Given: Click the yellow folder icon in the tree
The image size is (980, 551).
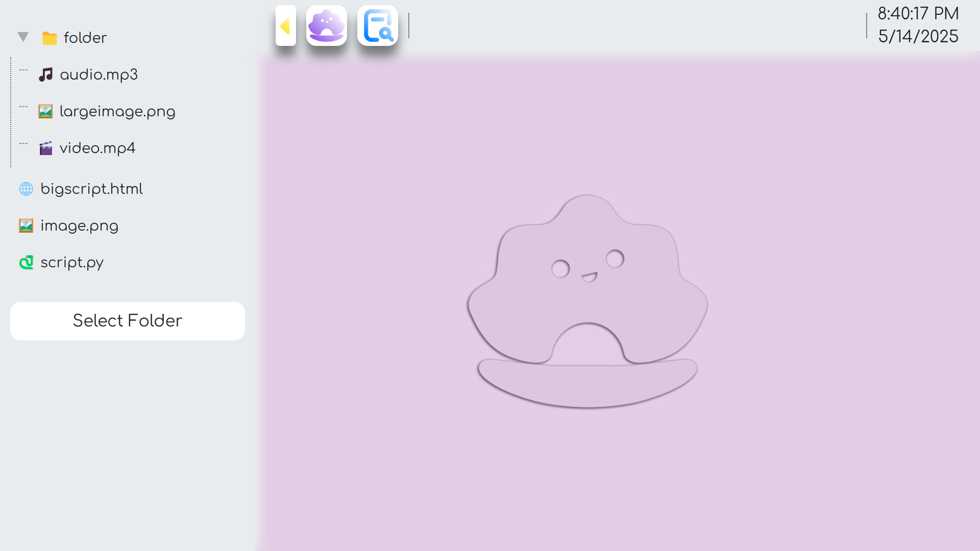Looking at the screenshot, I should coord(50,37).
